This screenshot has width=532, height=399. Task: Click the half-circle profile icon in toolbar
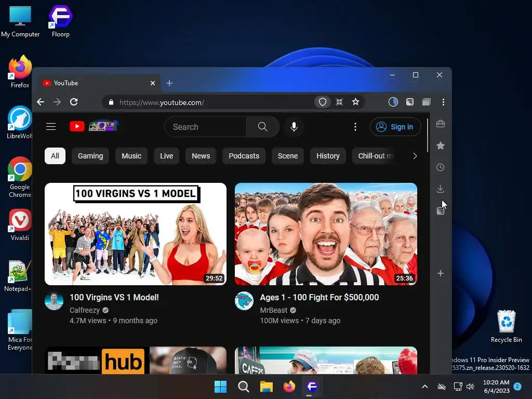(x=393, y=102)
